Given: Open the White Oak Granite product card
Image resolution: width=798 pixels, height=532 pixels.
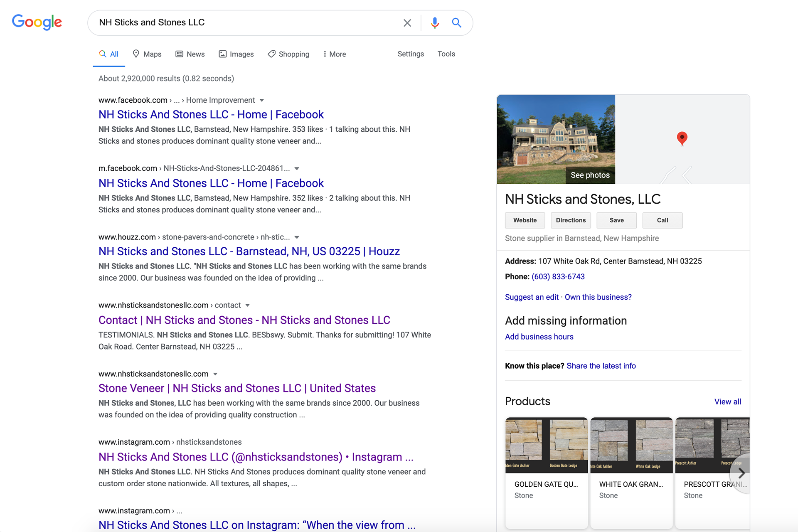Looking at the screenshot, I should [x=631, y=473].
